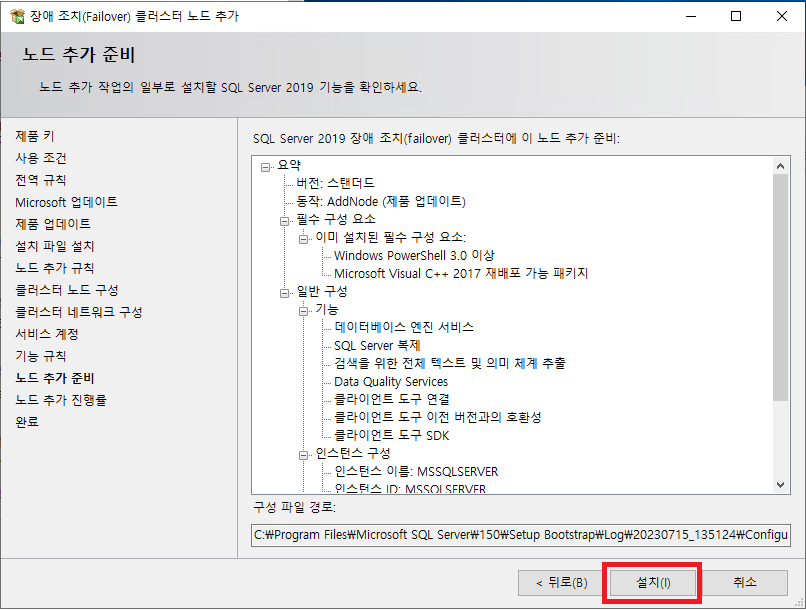Image resolution: width=806 pixels, height=610 pixels.
Task: Collapse the 기능 tree node
Action: [x=303, y=311]
